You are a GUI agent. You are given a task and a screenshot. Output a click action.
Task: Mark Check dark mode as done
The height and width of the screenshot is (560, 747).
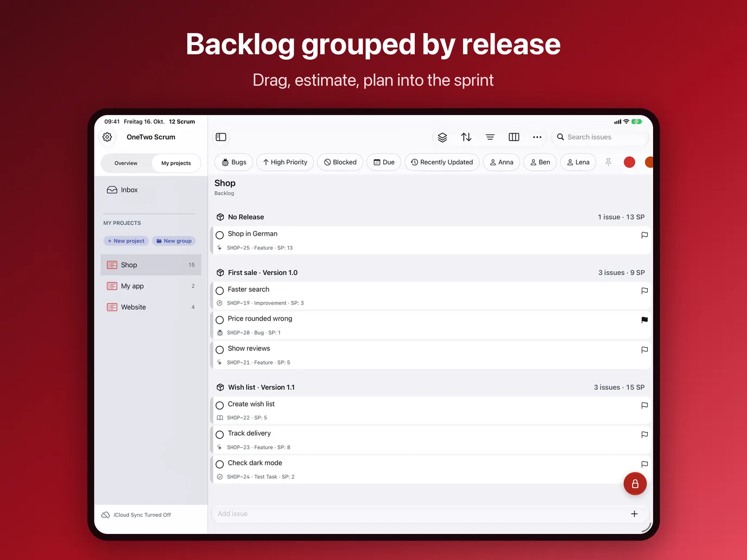(220, 464)
